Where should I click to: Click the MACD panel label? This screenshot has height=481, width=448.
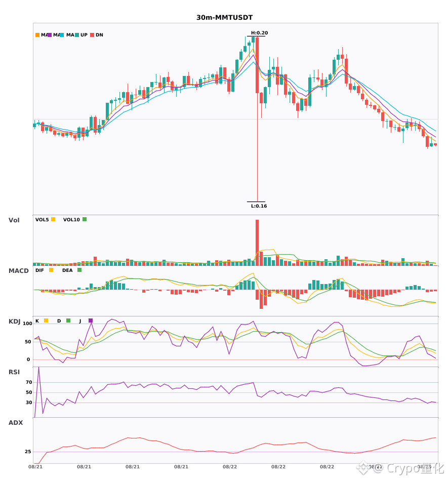point(18,271)
